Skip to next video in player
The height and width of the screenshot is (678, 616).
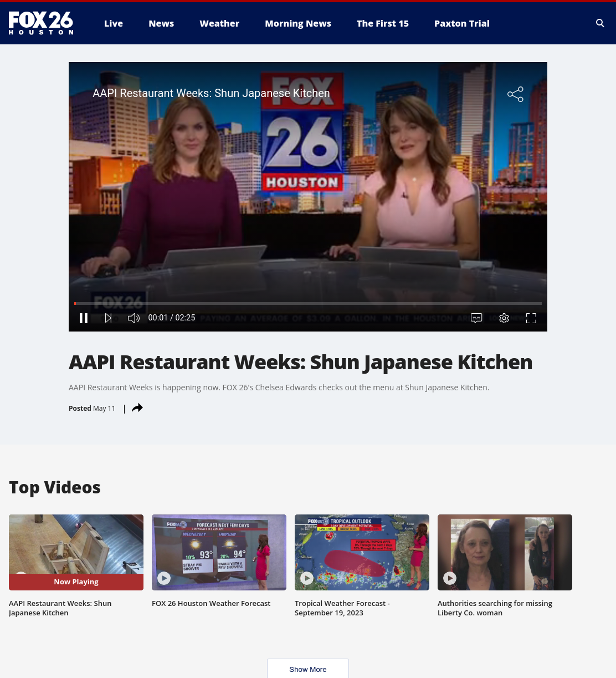click(109, 318)
